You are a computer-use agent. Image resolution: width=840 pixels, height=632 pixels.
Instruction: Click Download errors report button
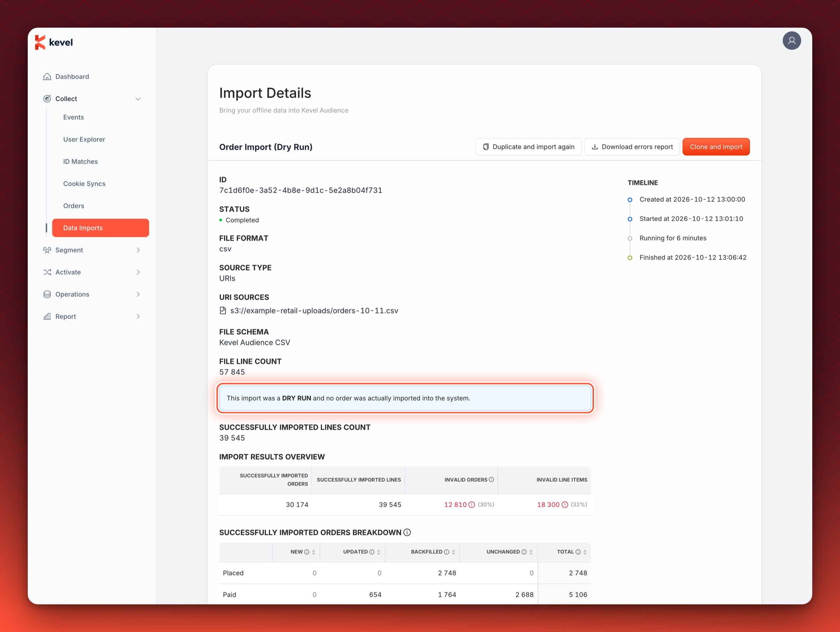coord(632,147)
